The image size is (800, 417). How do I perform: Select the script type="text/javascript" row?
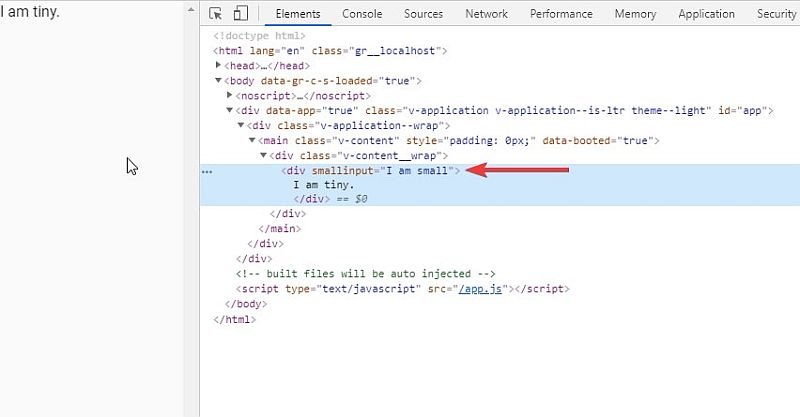tap(403, 289)
